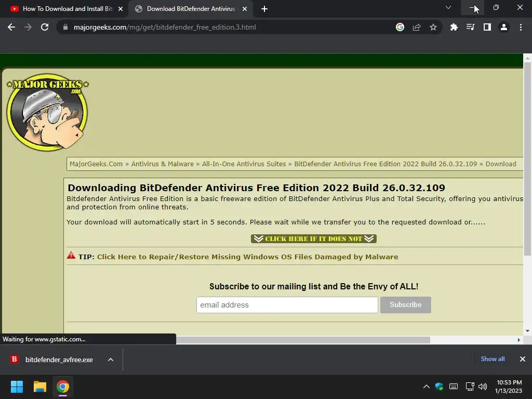Open the Chrome profile icon
The image size is (532, 399).
click(504, 27)
